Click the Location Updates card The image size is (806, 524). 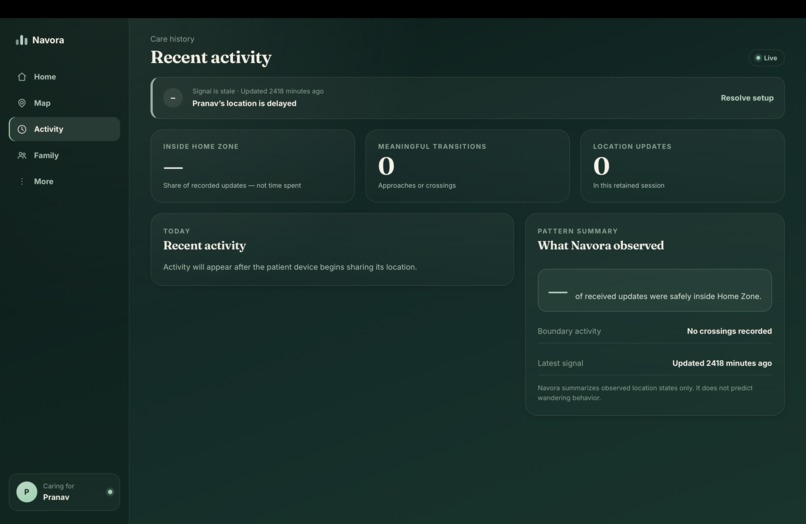pyautogui.click(x=682, y=166)
